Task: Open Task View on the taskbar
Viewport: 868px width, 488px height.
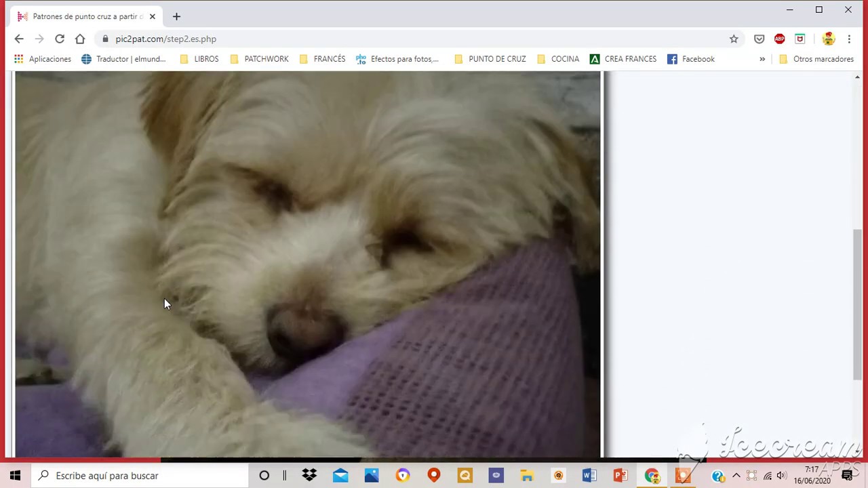Action: point(285,476)
